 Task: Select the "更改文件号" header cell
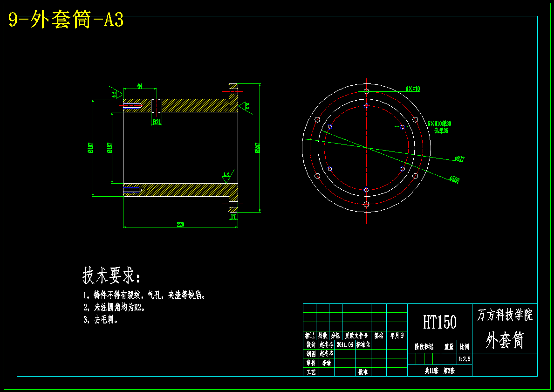click(356, 336)
